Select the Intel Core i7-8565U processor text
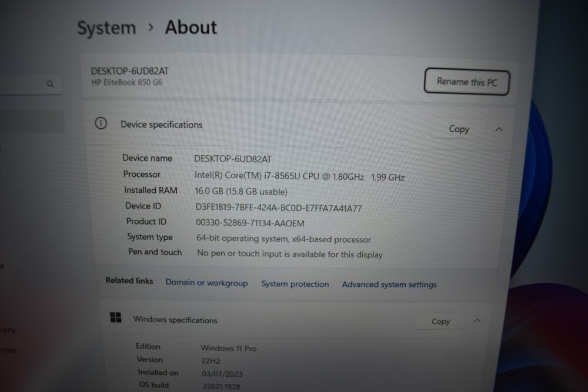 299,176
